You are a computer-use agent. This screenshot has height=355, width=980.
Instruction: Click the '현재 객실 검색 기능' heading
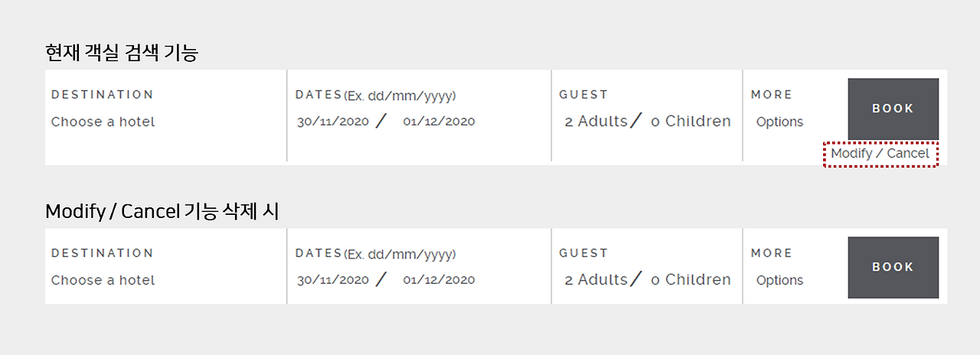click(121, 53)
